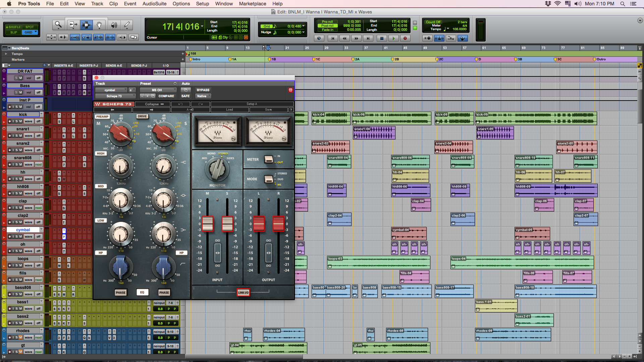The image size is (644, 362).
Task: Toggle the EQ switch on Scheps 73
Action: (x=142, y=293)
